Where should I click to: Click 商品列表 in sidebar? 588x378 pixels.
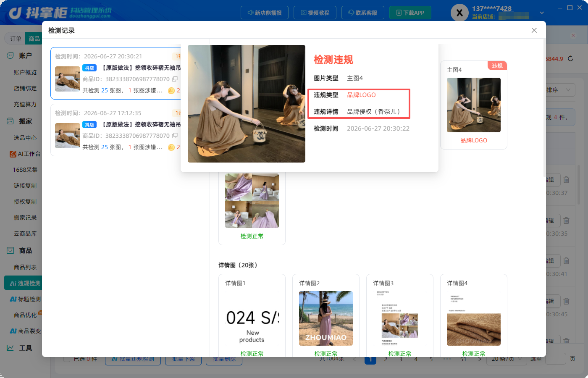[x=25, y=267]
